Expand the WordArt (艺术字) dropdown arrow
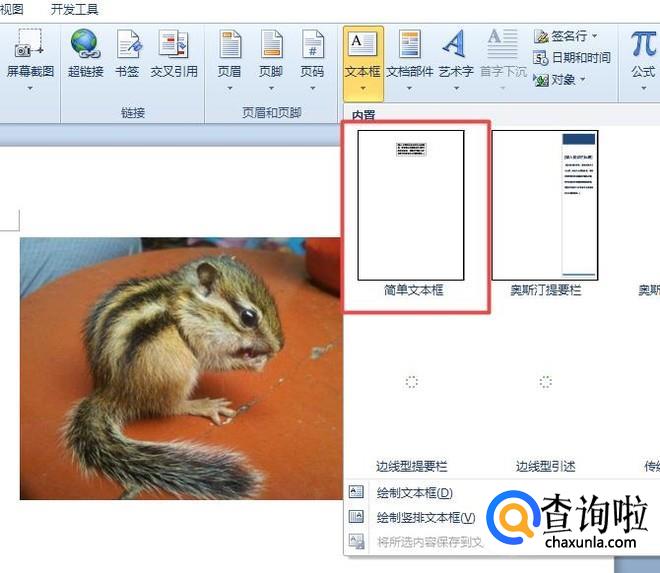 point(456,88)
